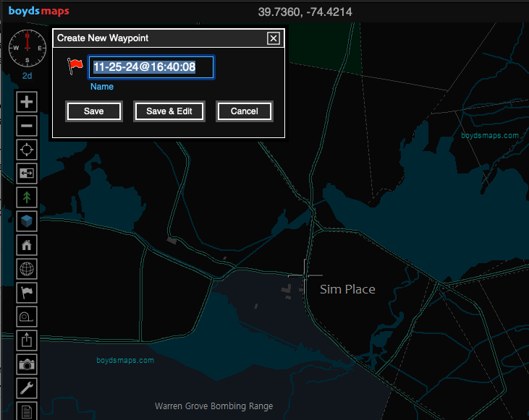Open the wrench settings tool
Screen dimensions: 529x420
click(x=27, y=388)
